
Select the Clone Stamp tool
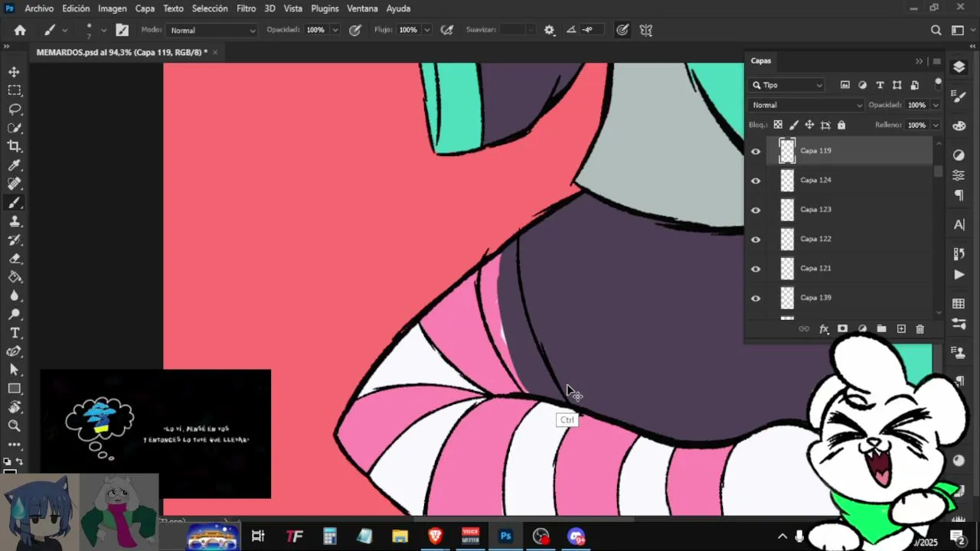(15, 221)
